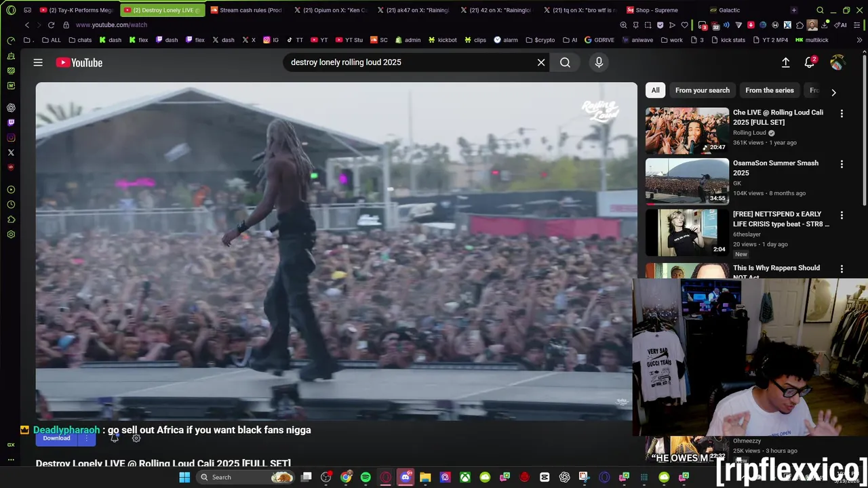The height and width of the screenshot is (488, 868).
Task: Open Opera sidebar settings gear
Action: tap(11, 235)
